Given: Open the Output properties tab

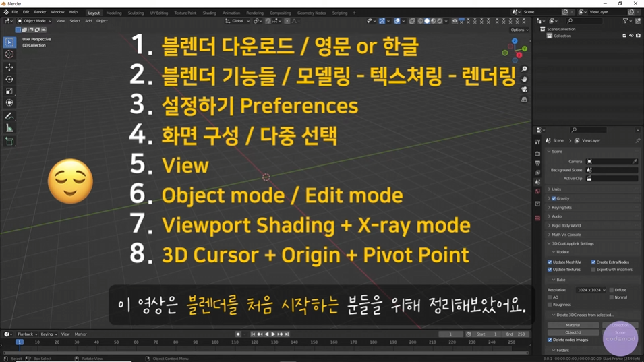Looking at the screenshot, I should point(537,163).
